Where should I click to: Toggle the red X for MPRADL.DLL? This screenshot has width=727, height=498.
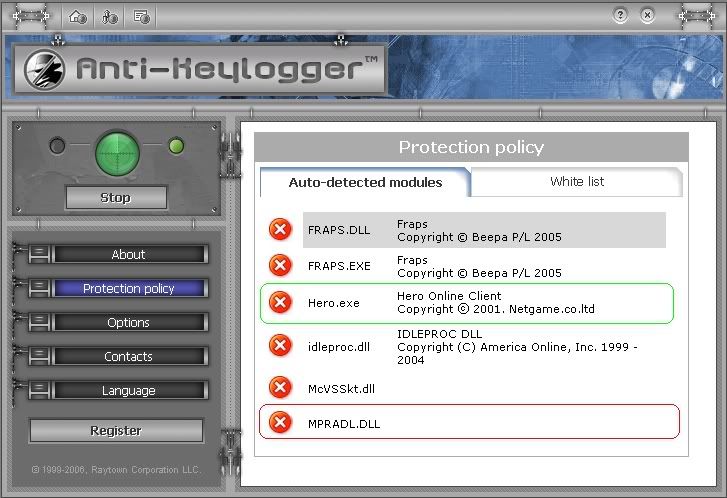(280, 422)
